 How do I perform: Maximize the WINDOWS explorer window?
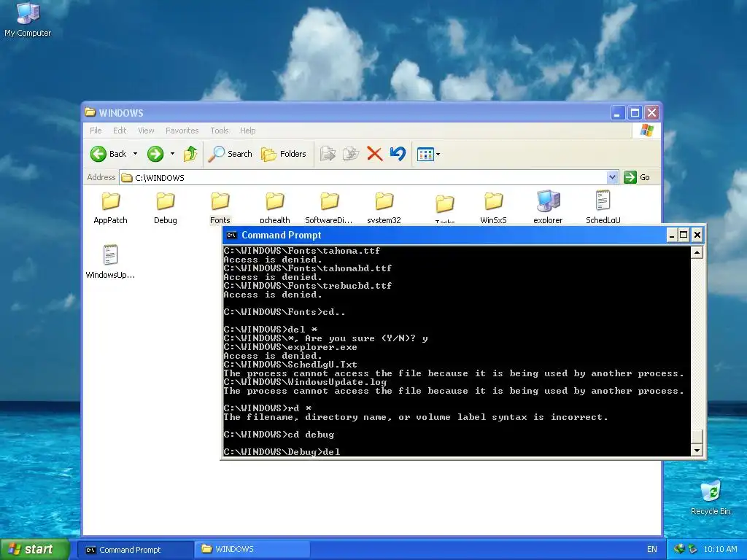(635, 113)
